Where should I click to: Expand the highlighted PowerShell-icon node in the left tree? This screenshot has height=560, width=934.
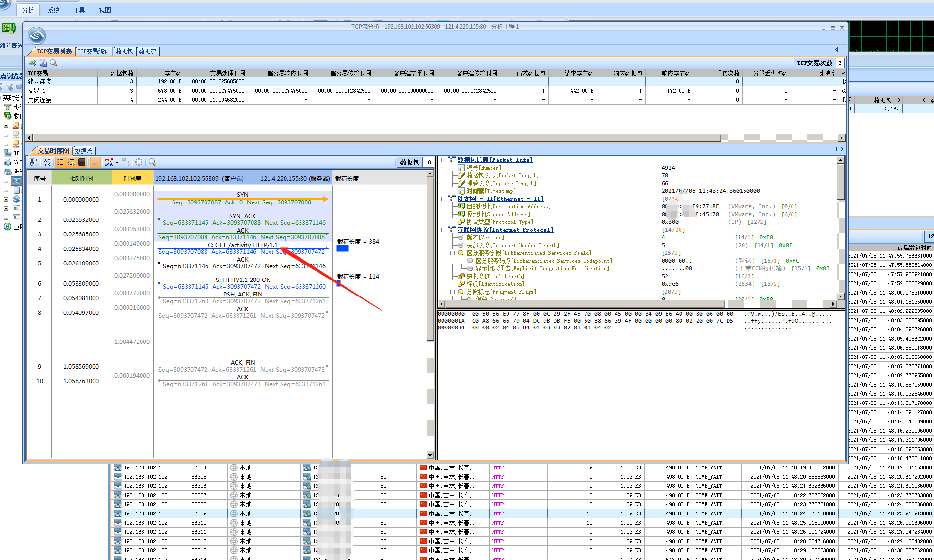point(6,181)
